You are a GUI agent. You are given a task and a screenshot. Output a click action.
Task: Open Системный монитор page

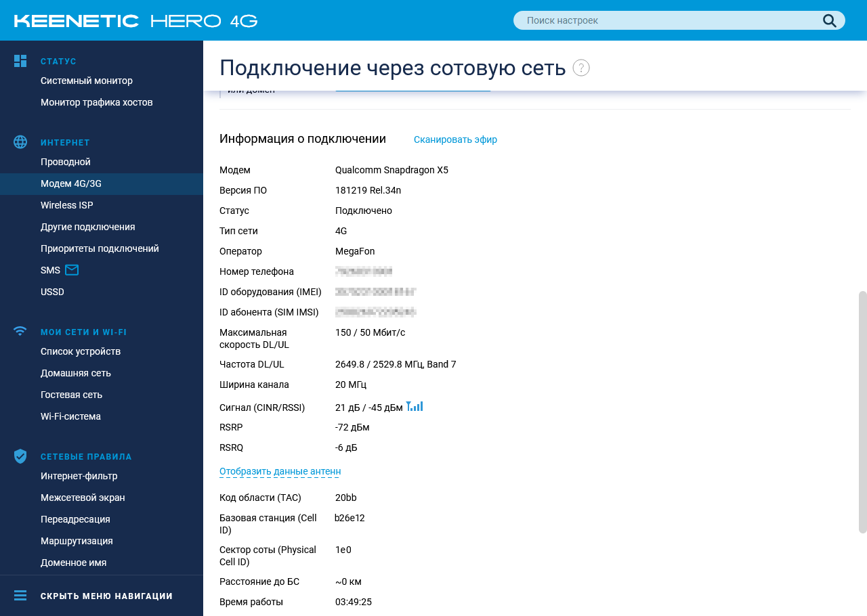[x=87, y=81]
